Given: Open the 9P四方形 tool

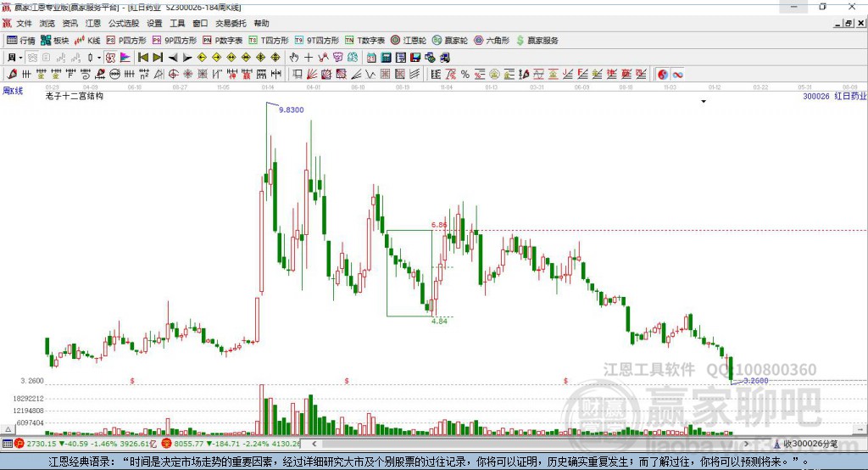Looking at the screenshot, I should 175,41.
